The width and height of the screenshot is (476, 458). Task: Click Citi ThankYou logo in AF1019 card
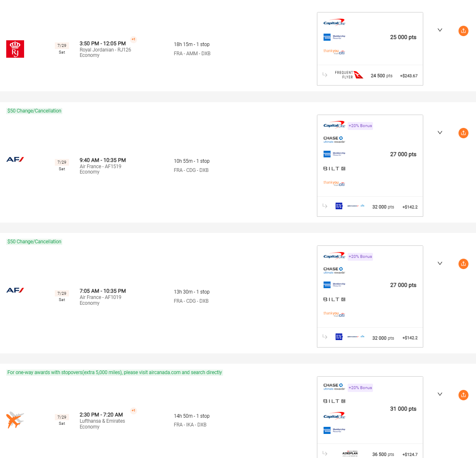tap(334, 314)
